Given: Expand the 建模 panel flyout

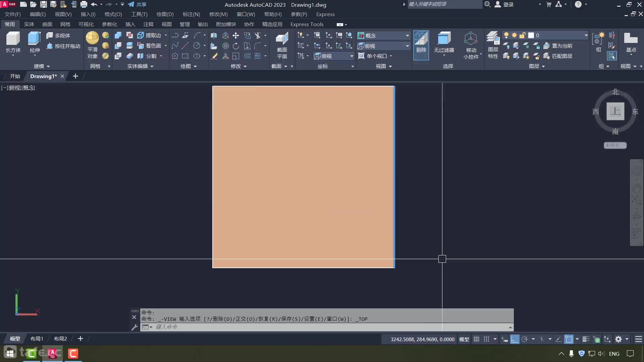Looking at the screenshot, I should 42,66.
